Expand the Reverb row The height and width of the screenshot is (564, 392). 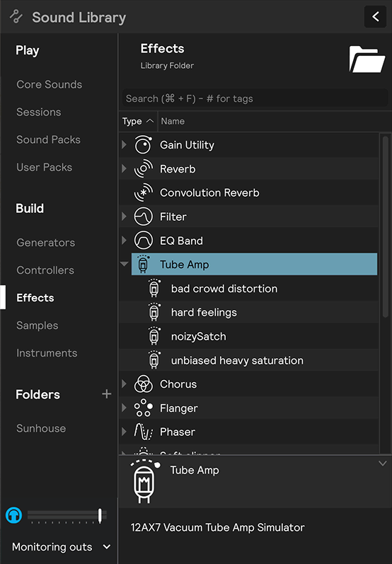click(x=124, y=168)
